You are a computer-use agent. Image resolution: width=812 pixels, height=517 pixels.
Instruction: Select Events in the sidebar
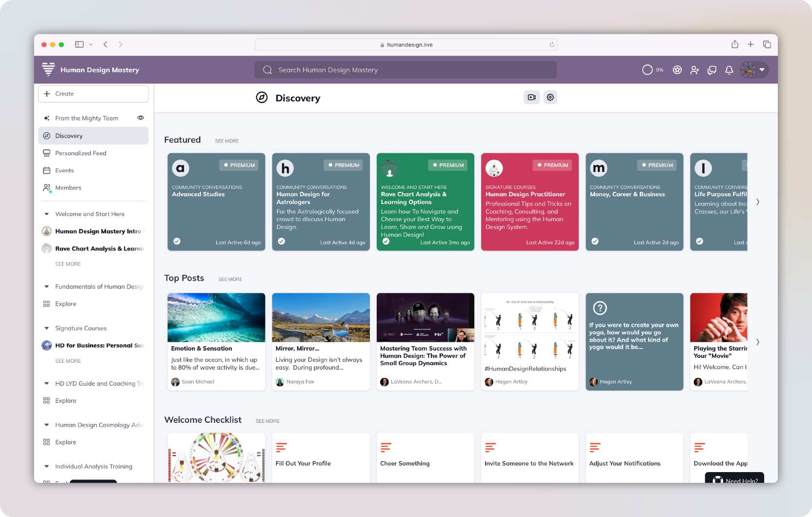(x=64, y=170)
